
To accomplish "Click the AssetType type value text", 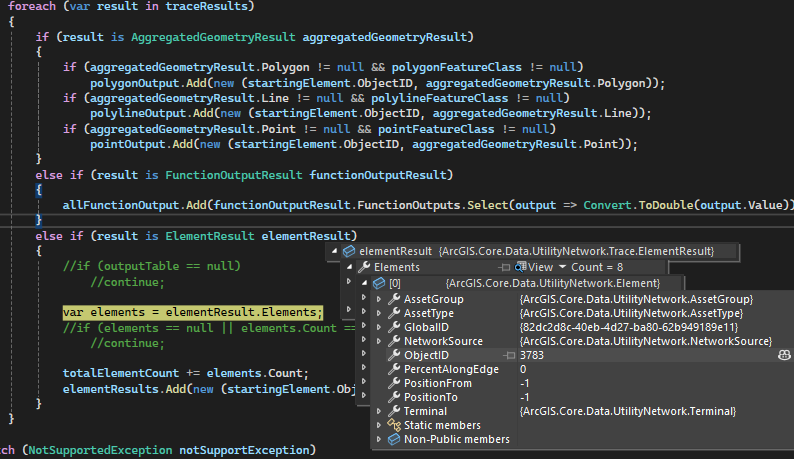I will 631,313.
